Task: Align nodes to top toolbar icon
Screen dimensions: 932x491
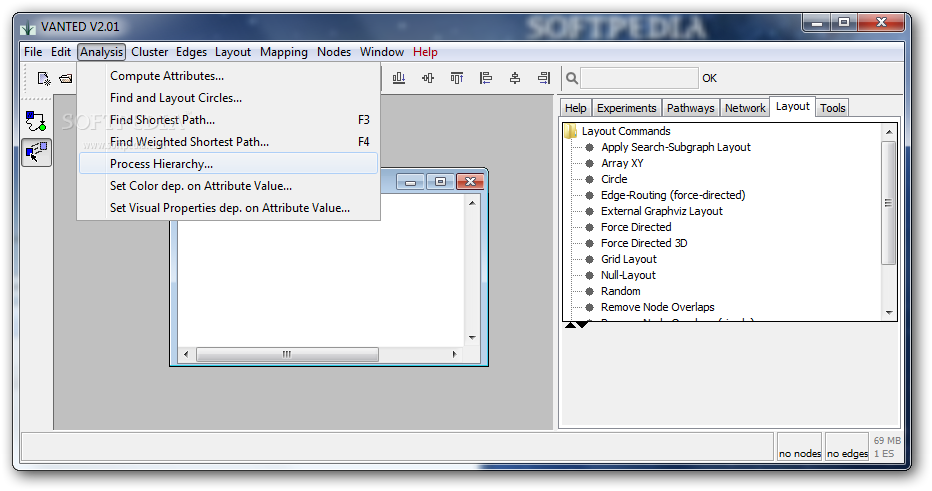Action: point(456,78)
